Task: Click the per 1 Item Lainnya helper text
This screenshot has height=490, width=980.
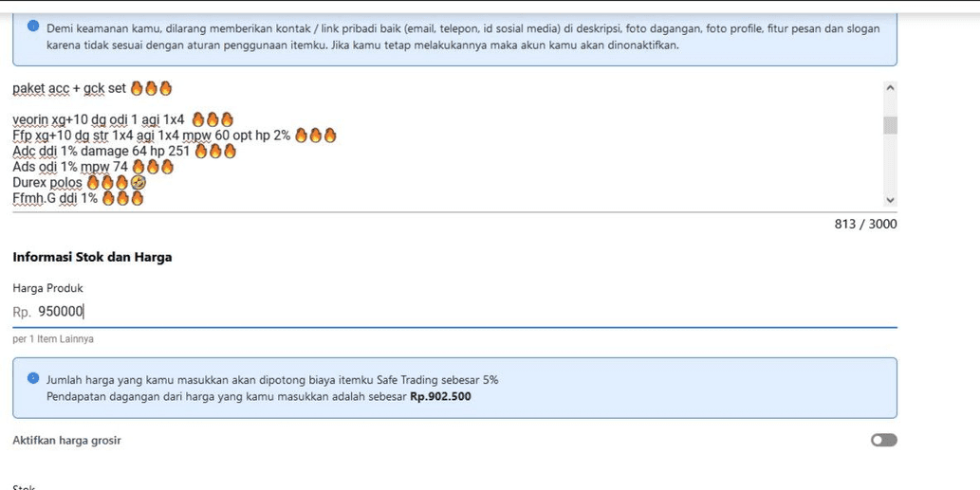Action: click(x=53, y=339)
